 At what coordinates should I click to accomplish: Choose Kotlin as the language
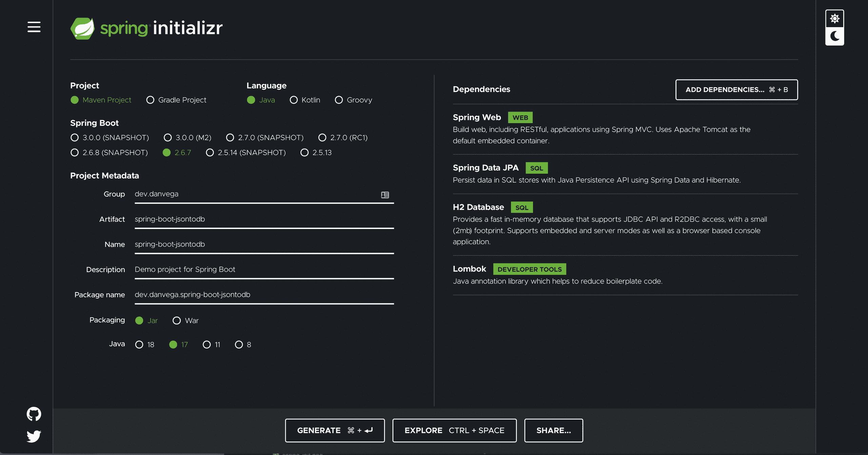294,100
